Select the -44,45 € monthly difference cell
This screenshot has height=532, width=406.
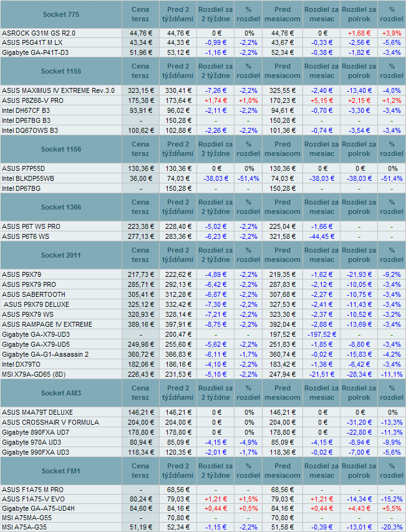[322, 236]
